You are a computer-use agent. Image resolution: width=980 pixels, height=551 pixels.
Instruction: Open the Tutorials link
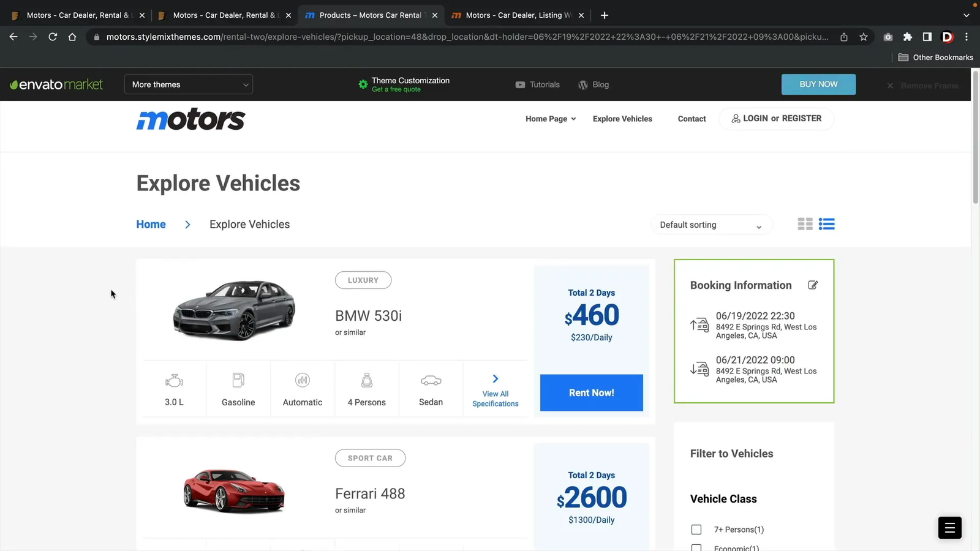tap(538, 84)
